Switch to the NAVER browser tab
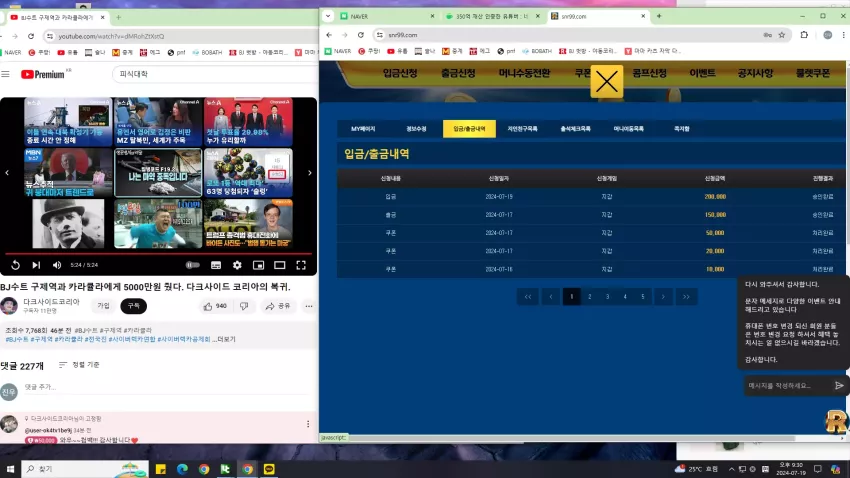This screenshot has height=478, width=850. coord(387,16)
